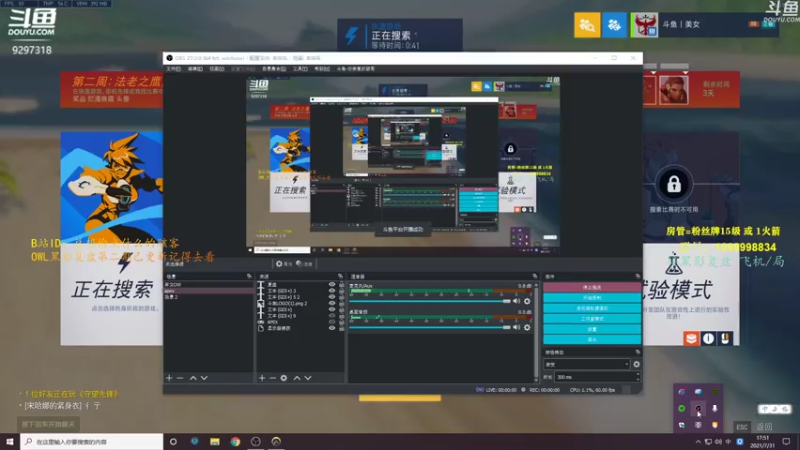
Task: Remove the selected source with the minus icon
Action: pyautogui.click(x=272, y=378)
